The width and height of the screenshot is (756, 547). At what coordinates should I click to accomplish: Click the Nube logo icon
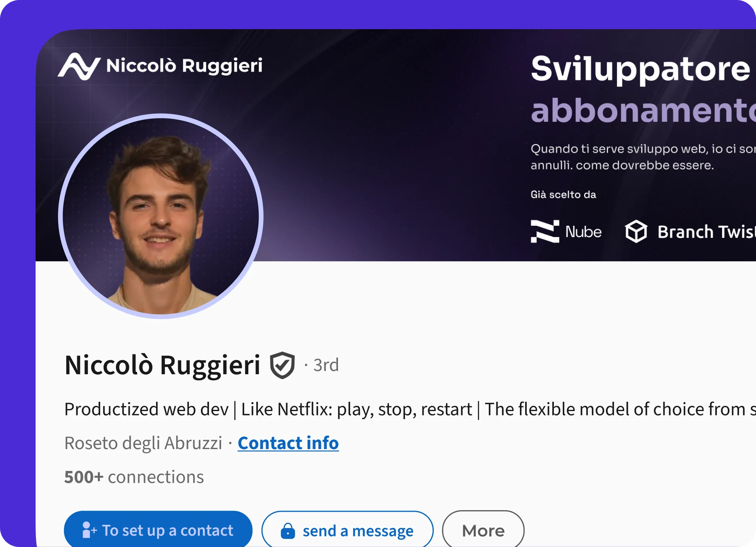click(545, 231)
